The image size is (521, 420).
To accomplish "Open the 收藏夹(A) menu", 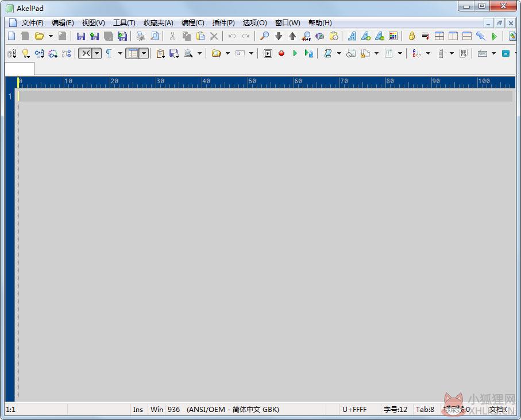I will pyautogui.click(x=158, y=22).
